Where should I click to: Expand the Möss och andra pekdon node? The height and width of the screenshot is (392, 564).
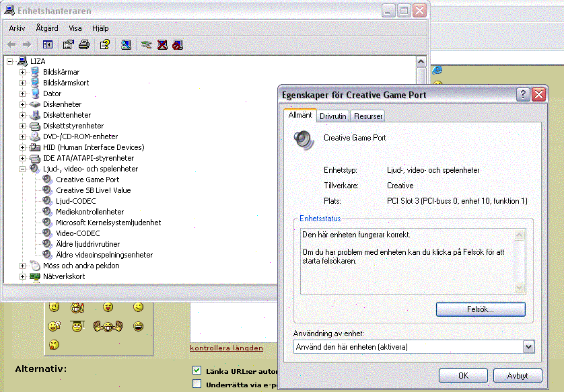point(22,266)
